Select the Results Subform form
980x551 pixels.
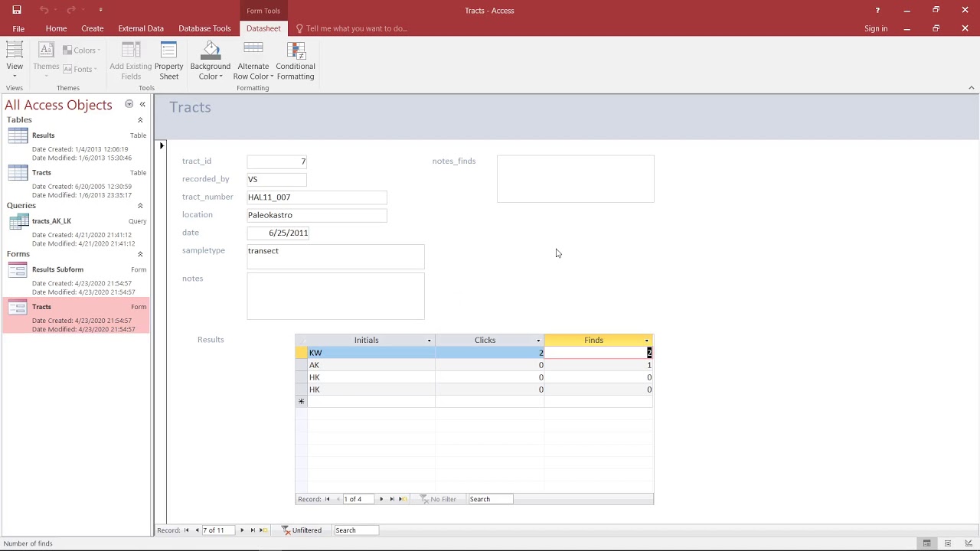(77, 279)
